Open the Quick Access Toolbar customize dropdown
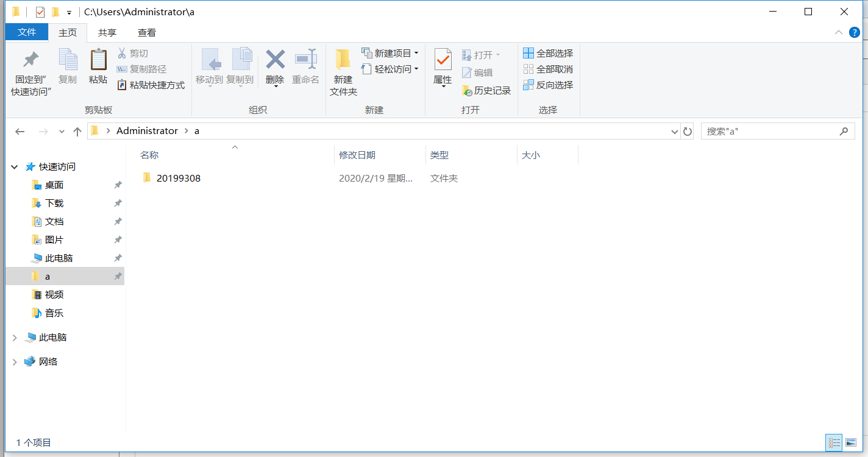Viewport: 868px width, 457px height. (x=69, y=13)
